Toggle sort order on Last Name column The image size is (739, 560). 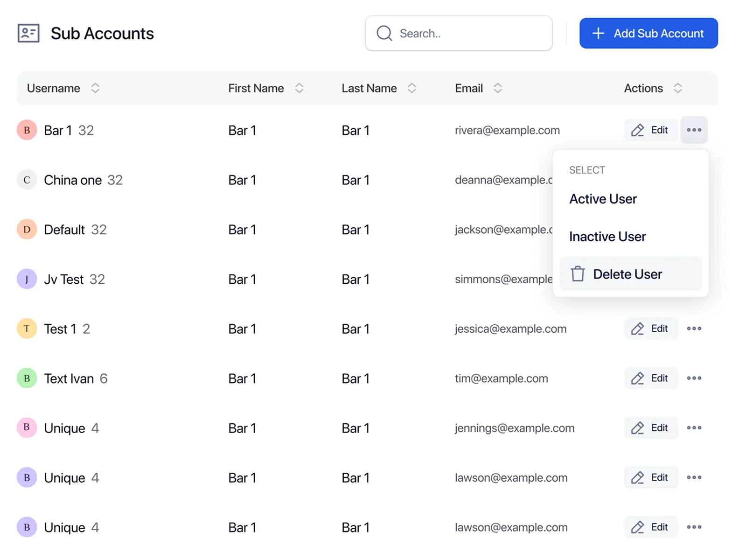pos(411,88)
